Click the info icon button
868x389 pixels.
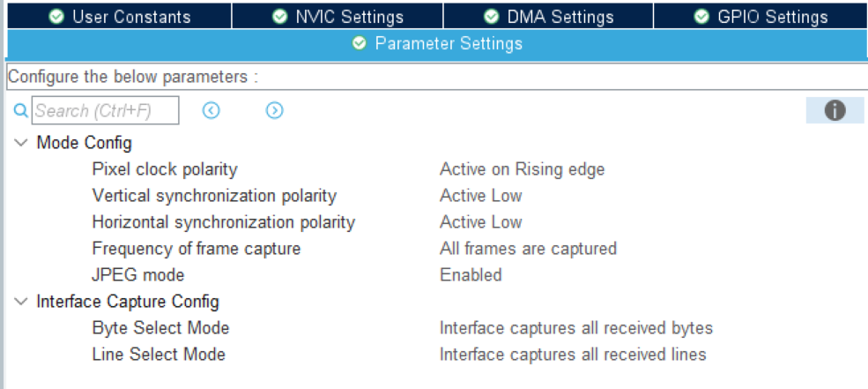(835, 110)
